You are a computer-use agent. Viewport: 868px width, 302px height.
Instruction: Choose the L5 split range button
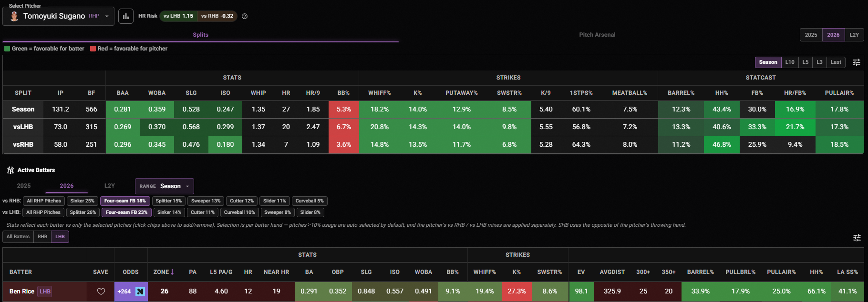click(805, 62)
